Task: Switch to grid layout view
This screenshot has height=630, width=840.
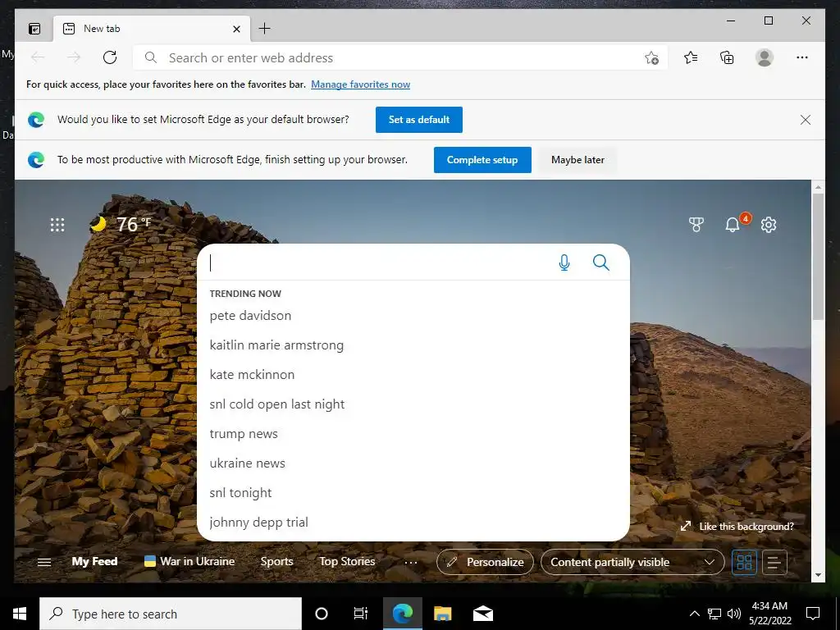Action: pos(744,562)
